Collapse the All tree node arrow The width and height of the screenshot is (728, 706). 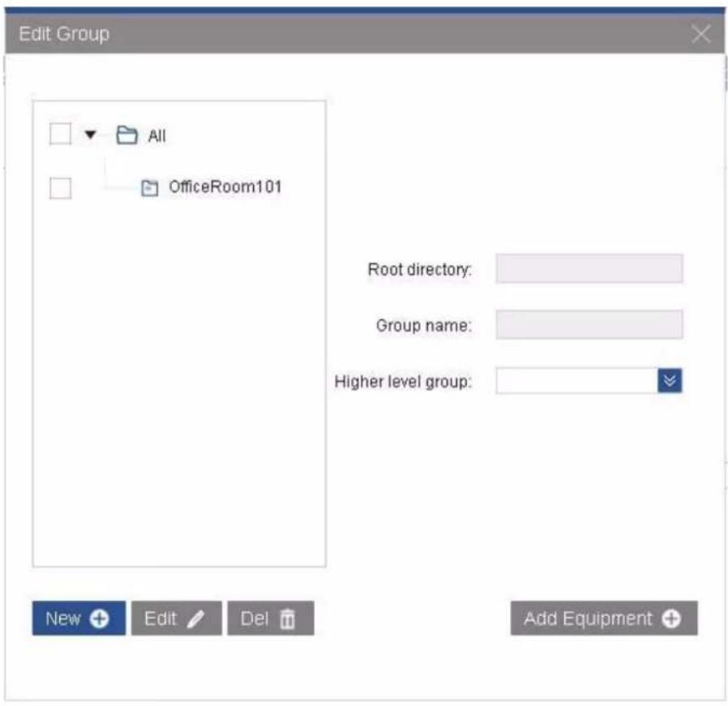[90, 135]
